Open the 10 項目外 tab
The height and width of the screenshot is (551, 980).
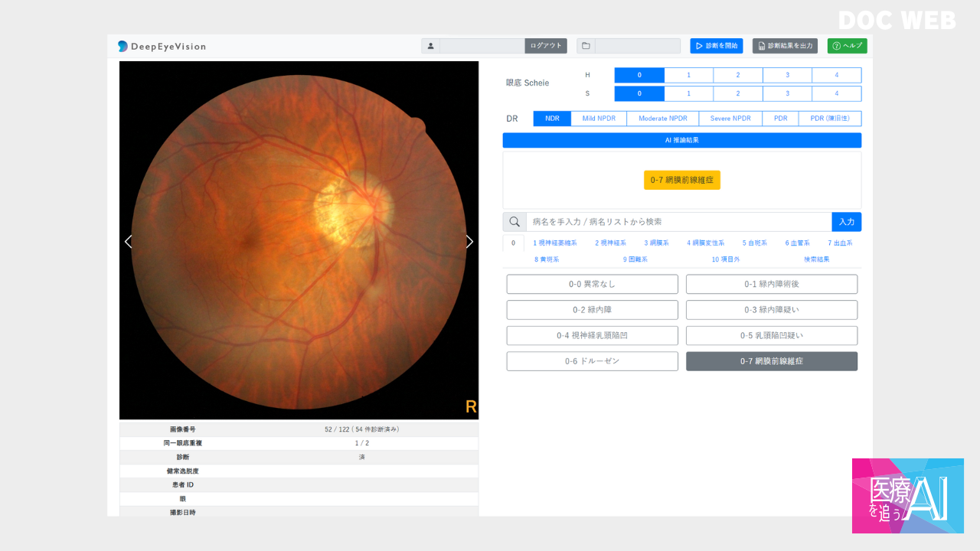(x=726, y=259)
